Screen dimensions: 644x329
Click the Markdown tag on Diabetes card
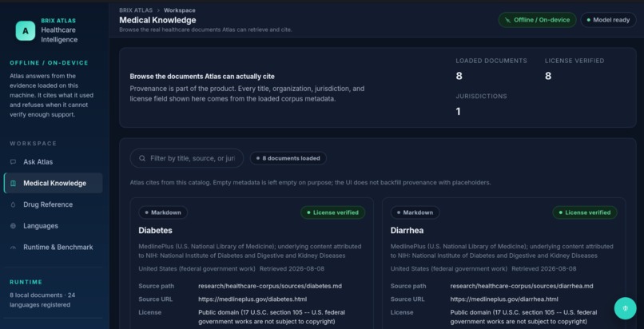tap(163, 212)
